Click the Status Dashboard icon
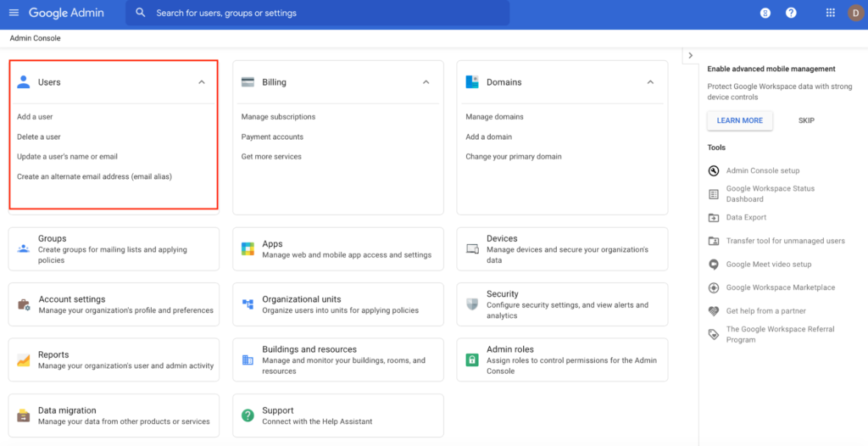Viewport: 868px width, 446px height. [x=714, y=194]
